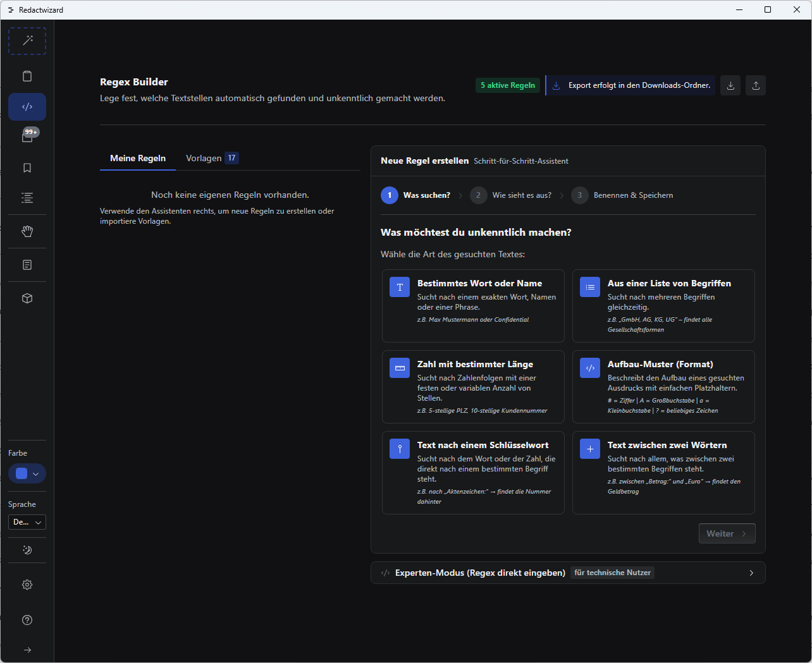
Task: Click the upload icon button in header
Action: 756,85
